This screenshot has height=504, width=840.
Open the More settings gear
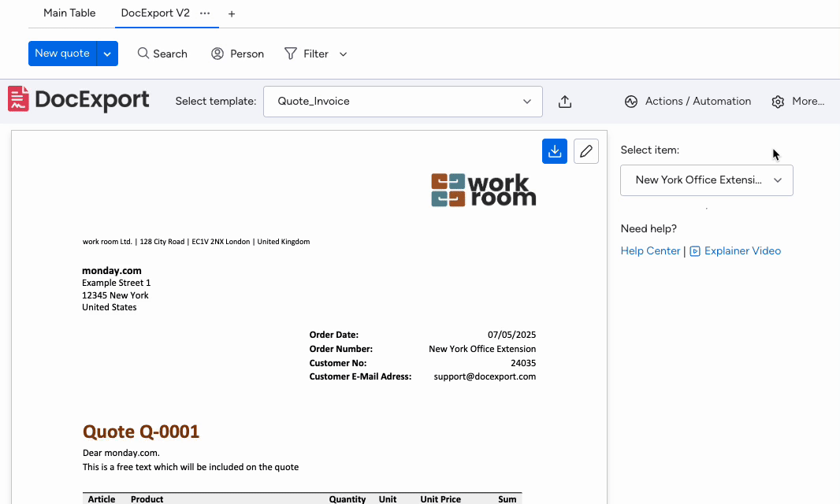click(x=797, y=102)
